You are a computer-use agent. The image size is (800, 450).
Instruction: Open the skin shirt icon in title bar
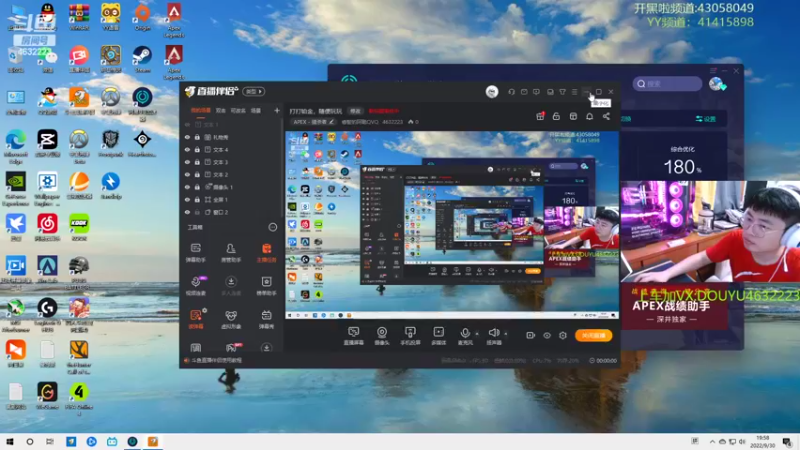(562, 92)
